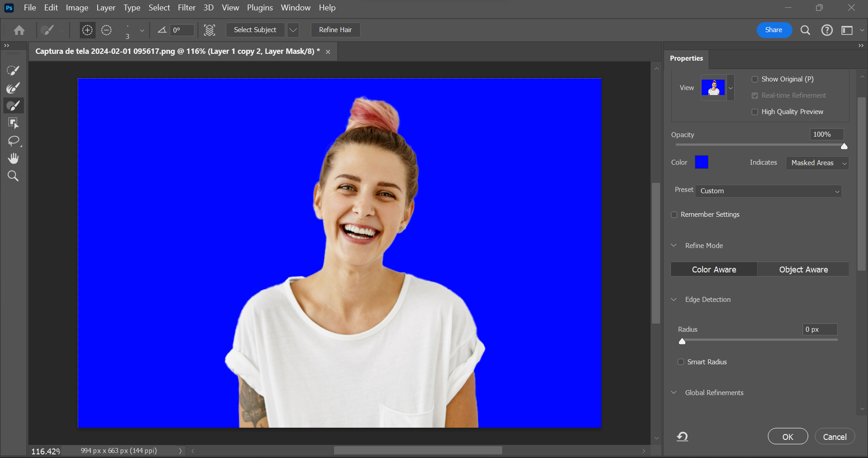Image resolution: width=868 pixels, height=458 pixels.
Task: Click the Opacity slider handle
Action: pos(844,146)
